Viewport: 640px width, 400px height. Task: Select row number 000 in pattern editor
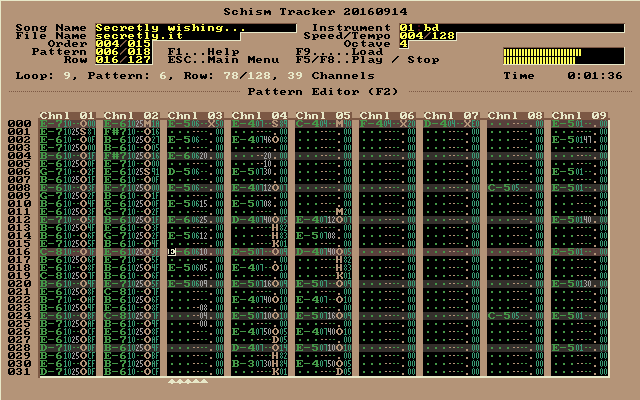(x=19, y=124)
